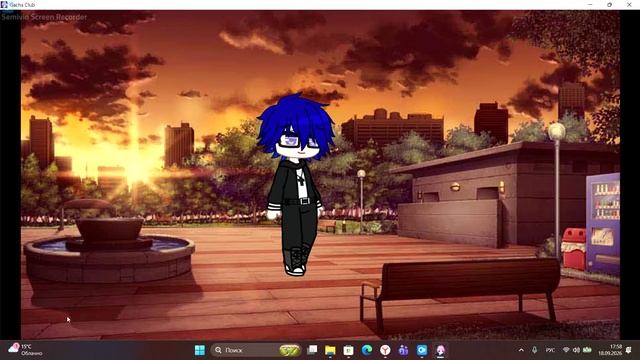Open Wi-Fi network settings tray icon

point(566,350)
